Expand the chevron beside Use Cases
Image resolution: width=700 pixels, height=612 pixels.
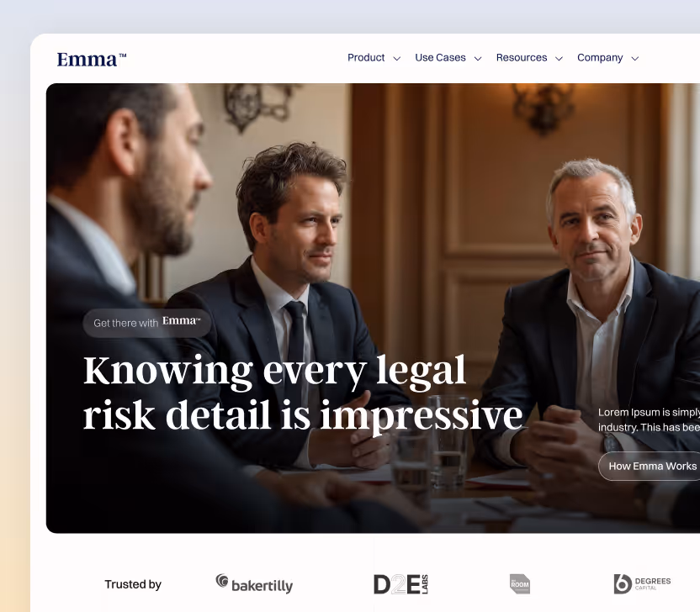[478, 59]
